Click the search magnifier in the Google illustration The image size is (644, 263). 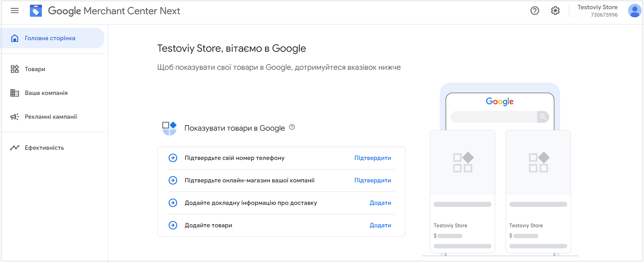click(x=543, y=117)
